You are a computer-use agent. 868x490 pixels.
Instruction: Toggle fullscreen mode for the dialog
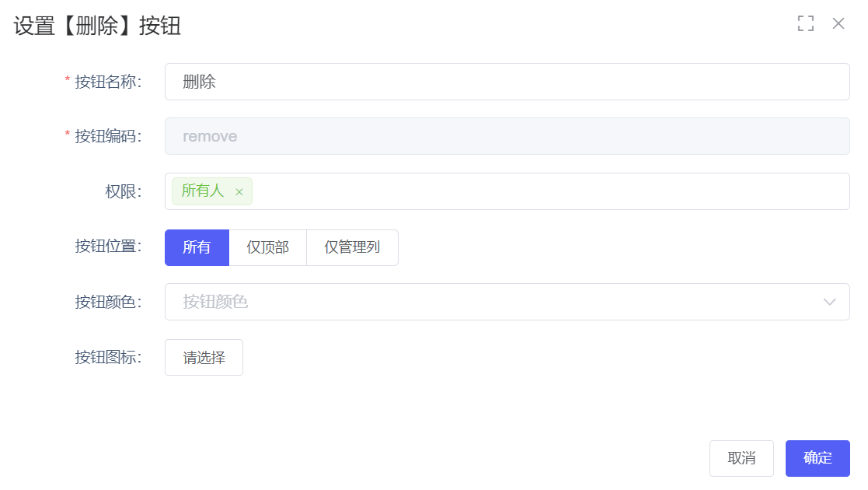coord(806,23)
